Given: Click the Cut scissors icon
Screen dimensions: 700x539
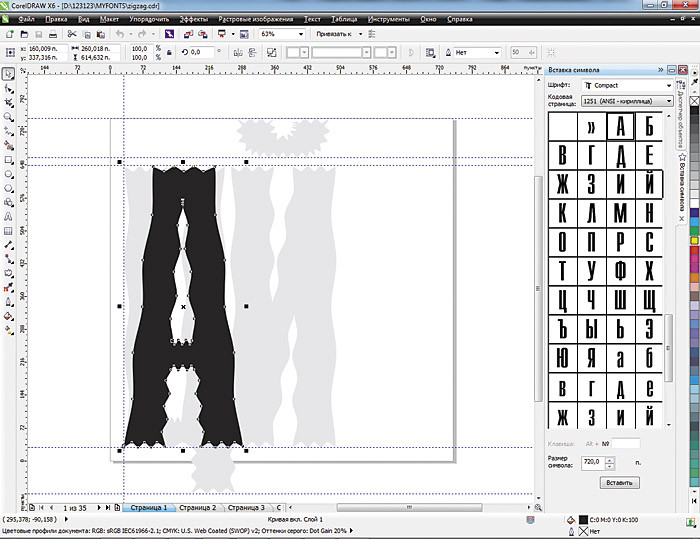Looking at the screenshot, I should pos(72,34).
